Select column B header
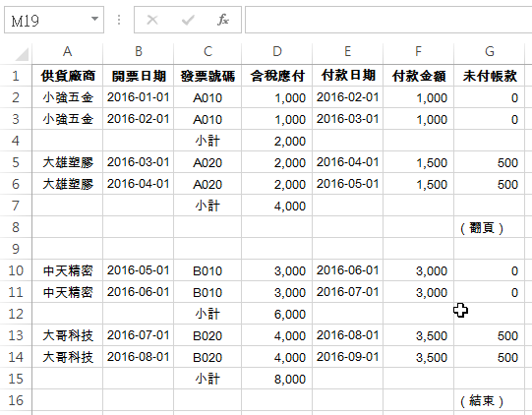The image size is (532, 415). [138, 51]
